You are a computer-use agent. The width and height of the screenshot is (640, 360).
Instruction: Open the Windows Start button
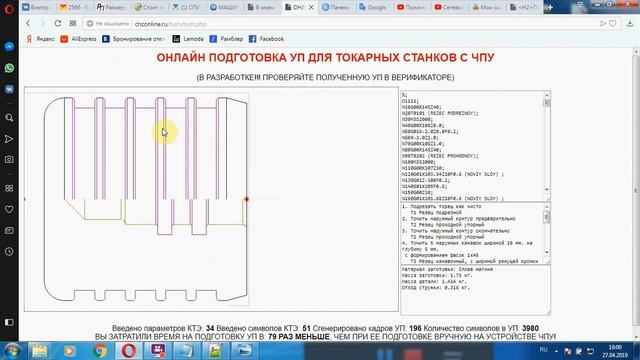coord(12,351)
